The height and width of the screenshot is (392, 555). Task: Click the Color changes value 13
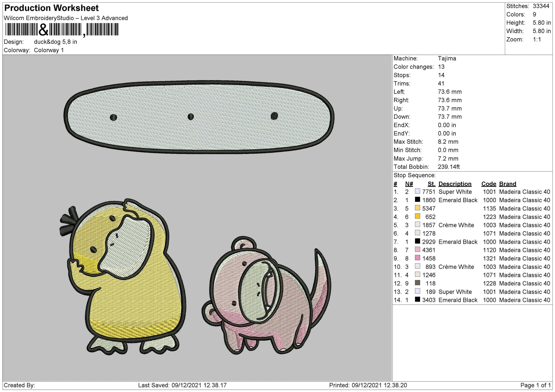tap(441, 67)
